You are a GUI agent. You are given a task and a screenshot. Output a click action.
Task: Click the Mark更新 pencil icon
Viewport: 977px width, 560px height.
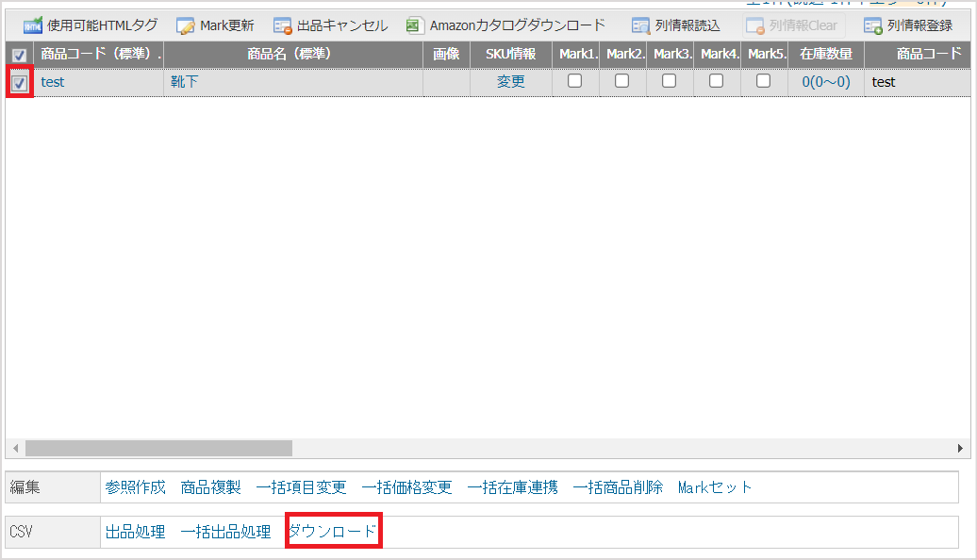pos(185,26)
